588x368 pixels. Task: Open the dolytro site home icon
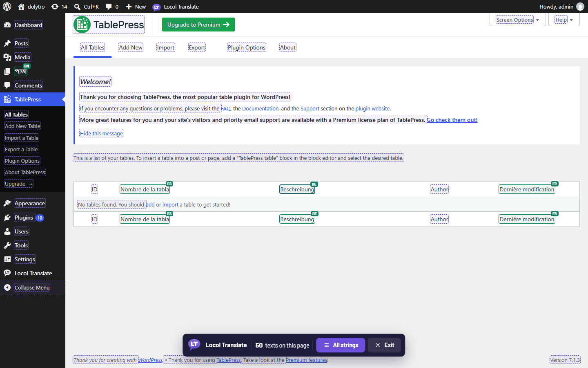coord(21,7)
